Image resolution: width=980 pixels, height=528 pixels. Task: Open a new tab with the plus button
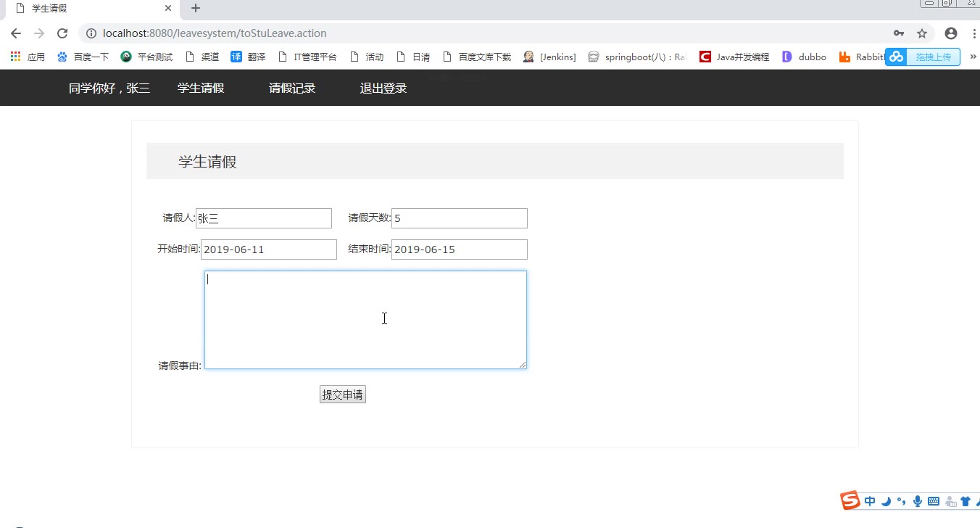[195, 9]
